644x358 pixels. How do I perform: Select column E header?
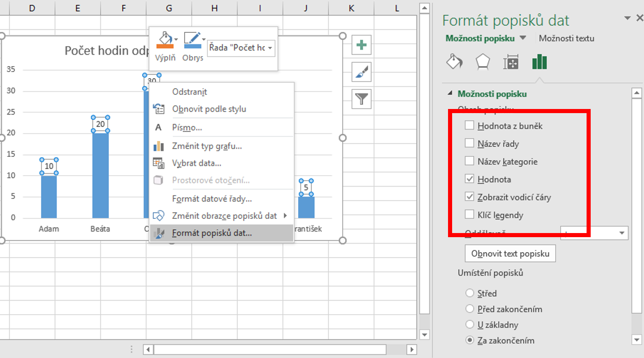(x=78, y=8)
